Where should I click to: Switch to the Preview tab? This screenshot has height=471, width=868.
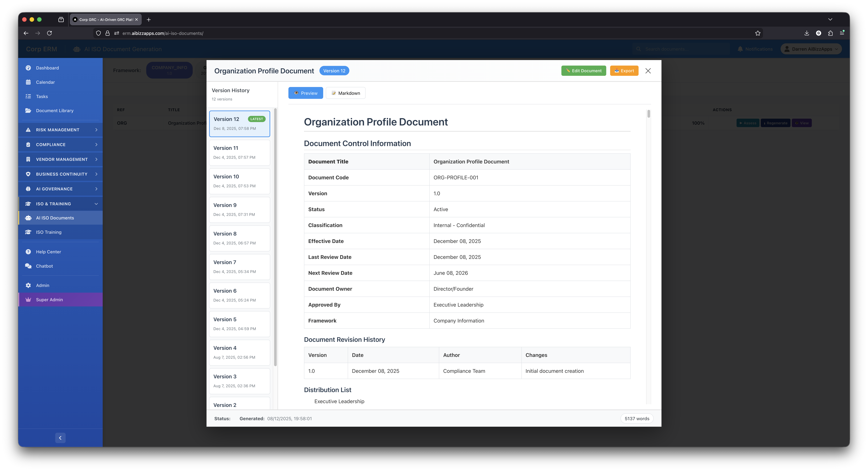[305, 93]
